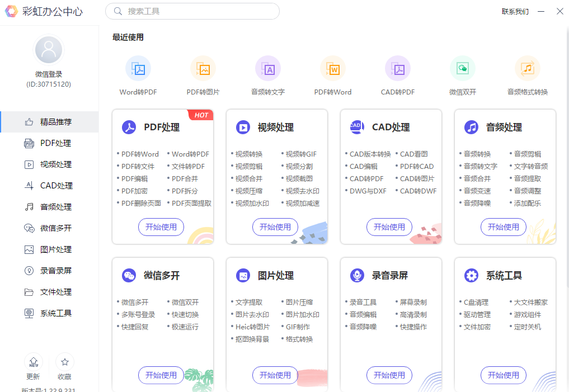This screenshot has height=392, width=569.
Task: Click 开始使用 on the 音频处理 card
Action: click(x=504, y=227)
